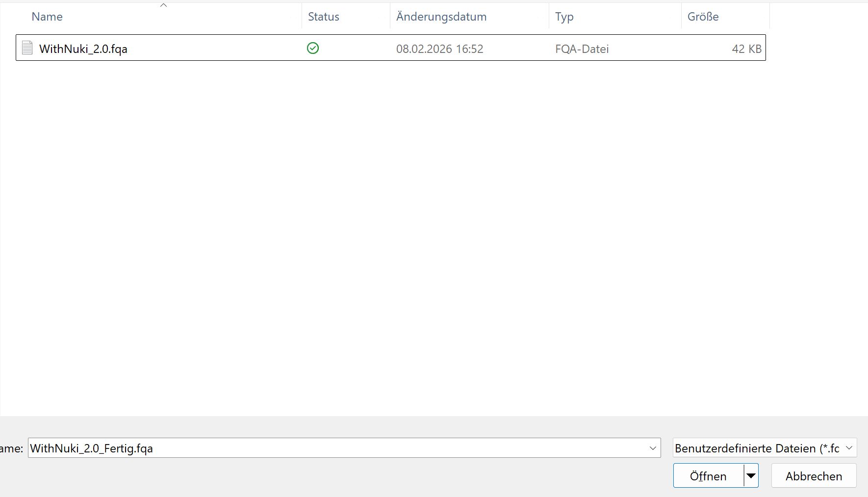Viewport: 868px width, 497px height.
Task: Click the sort arrow above Name column
Action: (x=164, y=5)
